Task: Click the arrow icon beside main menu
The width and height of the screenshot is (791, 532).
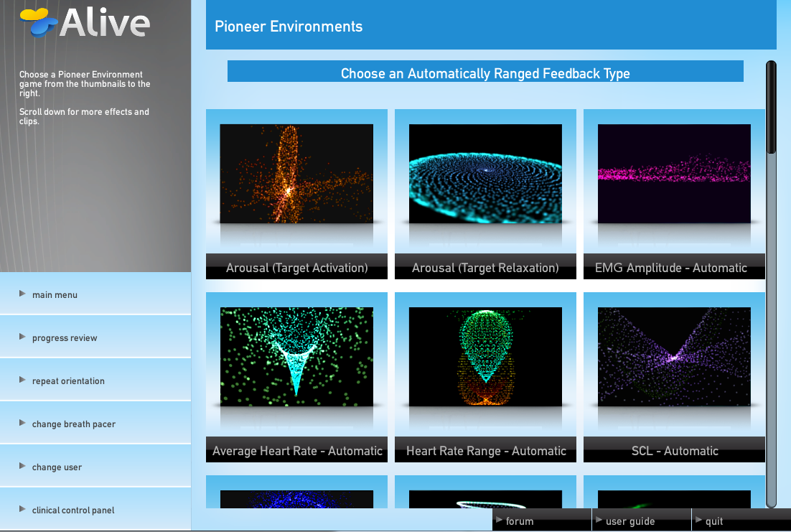Action: coord(23,294)
